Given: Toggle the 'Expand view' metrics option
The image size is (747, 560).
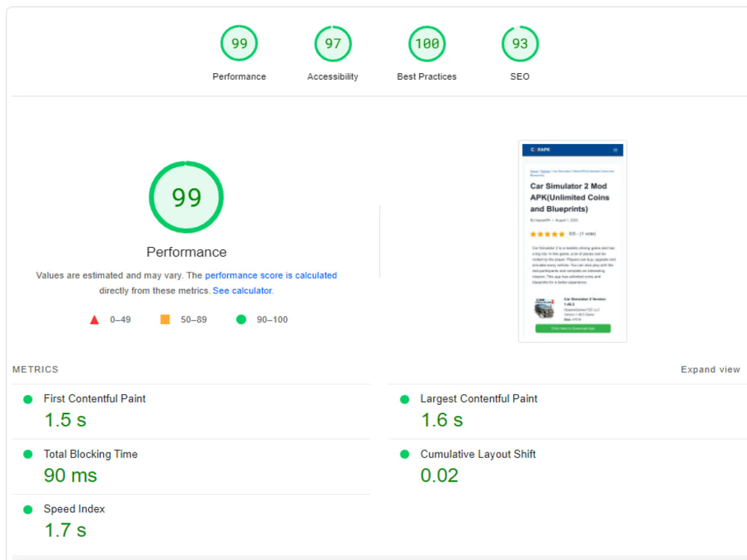Looking at the screenshot, I should (710, 370).
